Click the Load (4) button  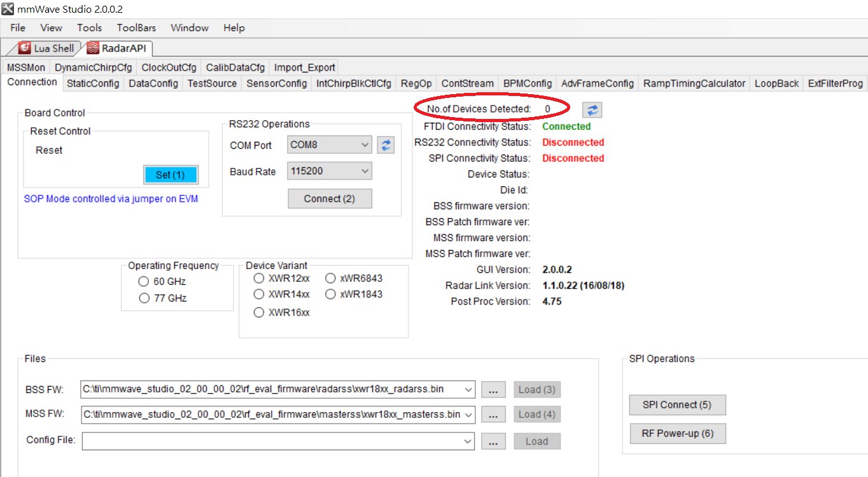coord(537,415)
